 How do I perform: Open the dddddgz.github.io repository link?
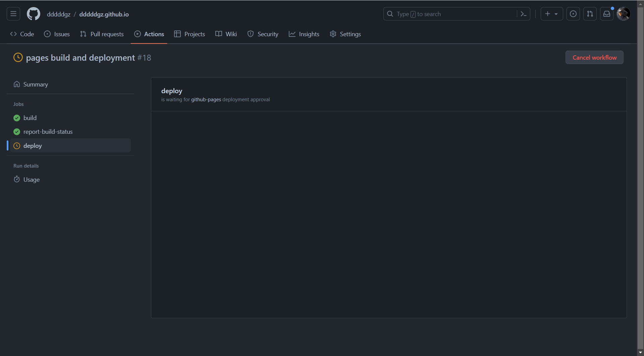click(104, 14)
